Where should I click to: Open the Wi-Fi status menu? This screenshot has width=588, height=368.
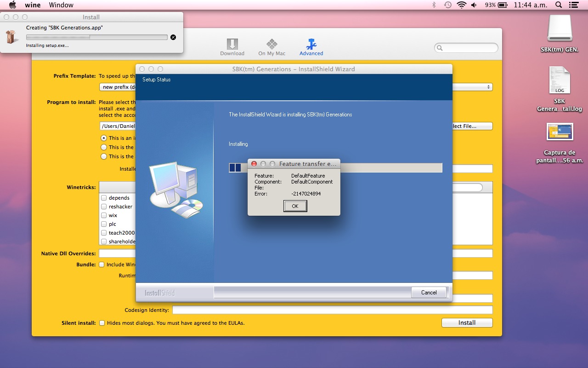click(x=461, y=5)
